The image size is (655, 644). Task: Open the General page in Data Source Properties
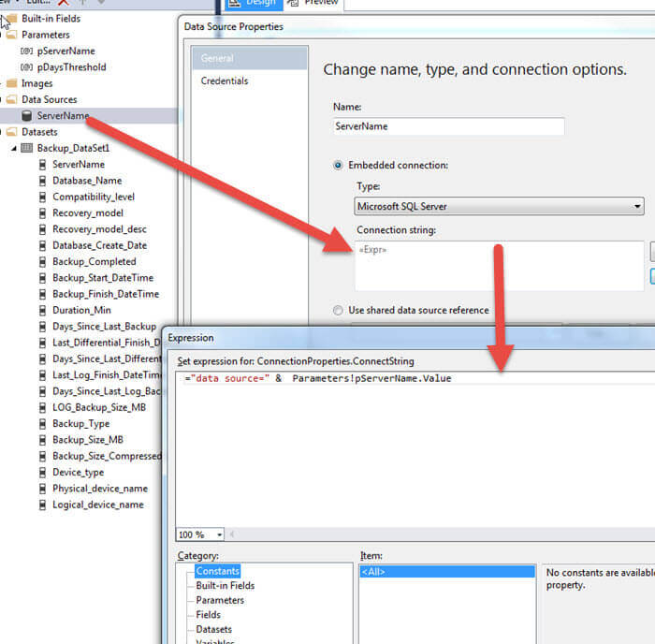tap(250, 58)
